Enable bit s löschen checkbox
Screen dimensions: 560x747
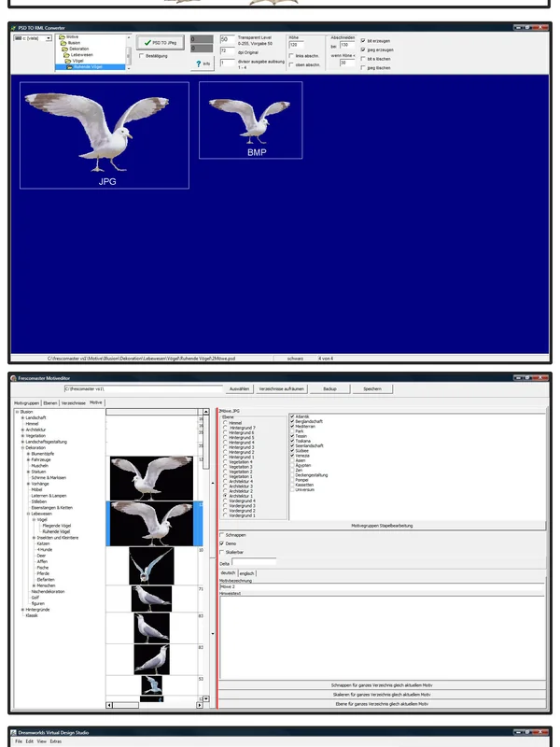tap(363, 59)
